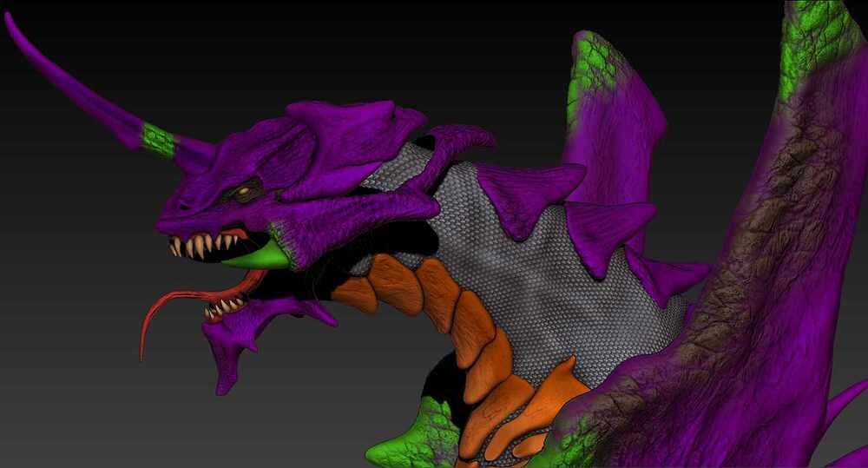Select the dragon's yellow eye
This screenshot has width=868, height=468.
244,192
